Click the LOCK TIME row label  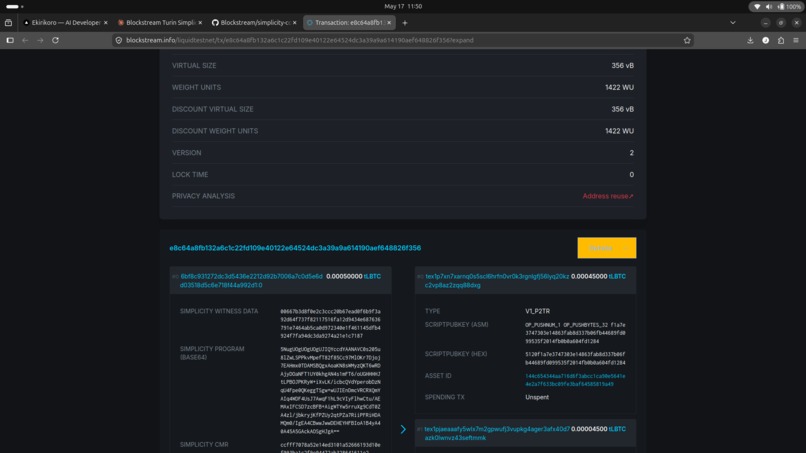(x=190, y=174)
